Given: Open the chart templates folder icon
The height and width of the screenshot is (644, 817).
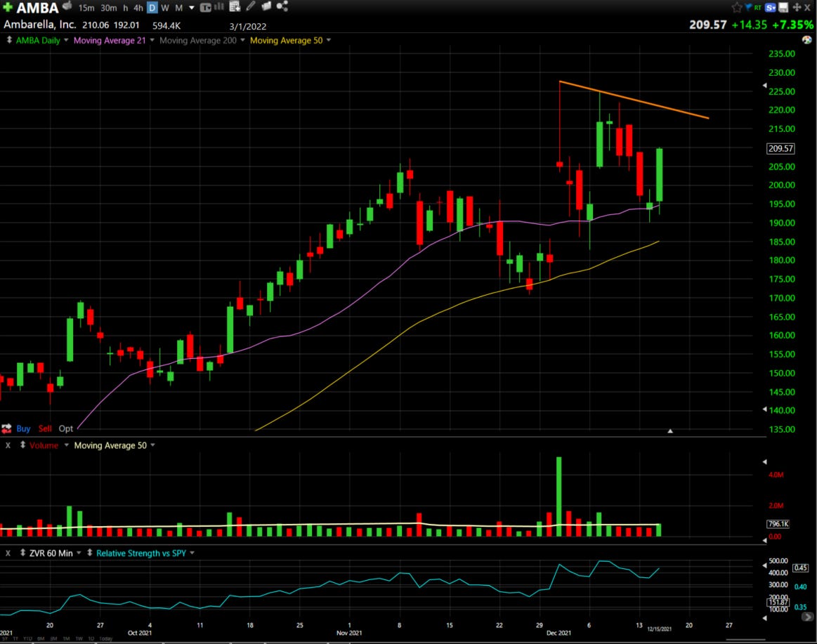Looking at the screenshot, I should (266, 6).
